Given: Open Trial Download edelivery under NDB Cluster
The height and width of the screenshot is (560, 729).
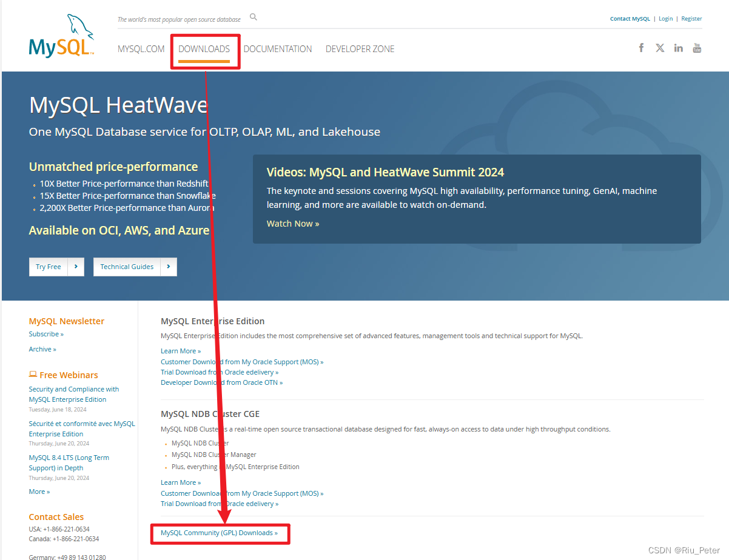Looking at the screenshot, I should 220,504.
